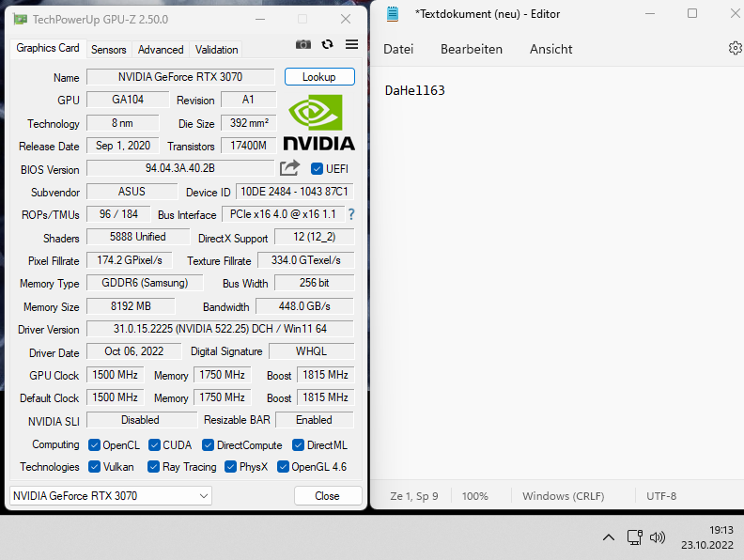Take a GPU-Z screenshot with camera icon
Image resolution: width=744 pixels, height=560 pixels.
[303, 44]
